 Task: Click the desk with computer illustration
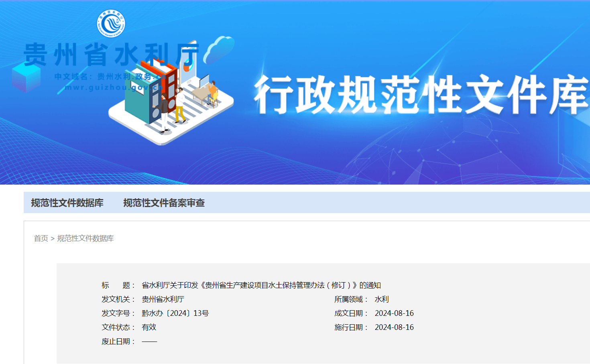pyautogui.click(x=205, y=92)
